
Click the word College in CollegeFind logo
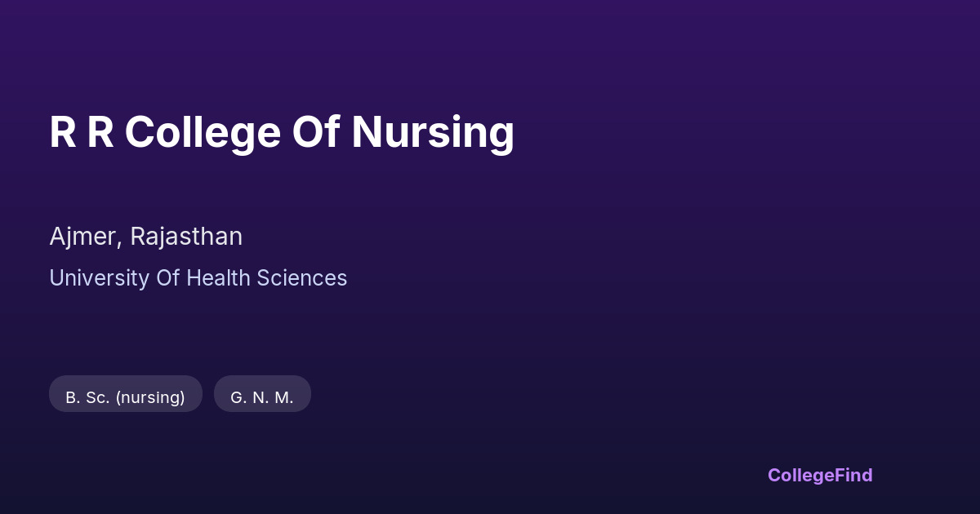(801, 475)
